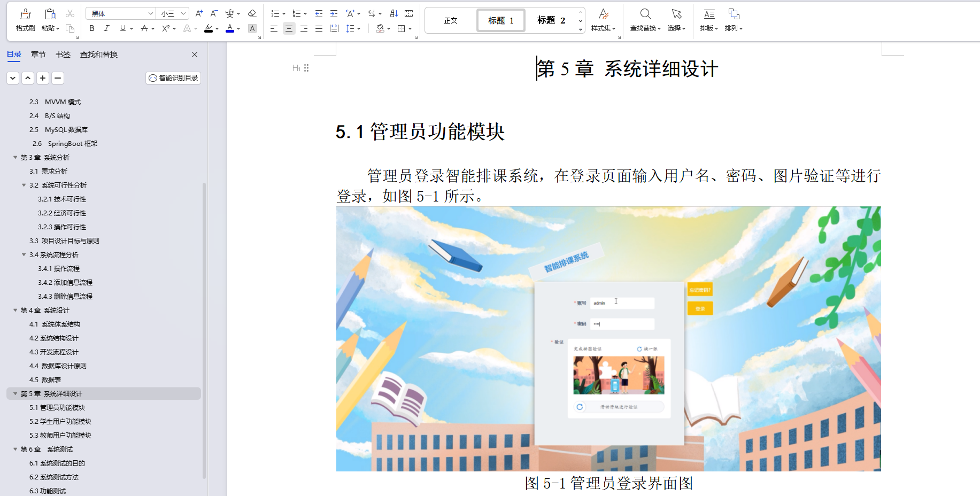Image resolution: width=980 pixels, height=496 pixels.
Task: Apply the 标题 1 style
Action: [500, 20]
